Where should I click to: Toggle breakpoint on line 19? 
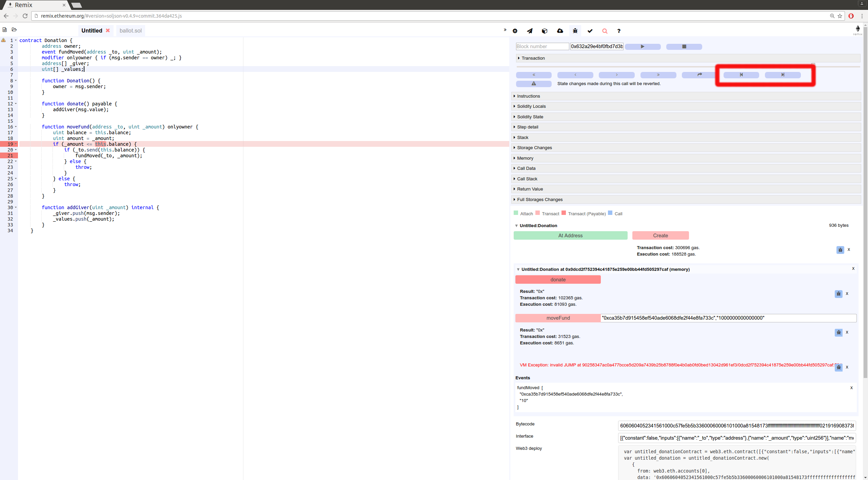(x=10, y=144)
